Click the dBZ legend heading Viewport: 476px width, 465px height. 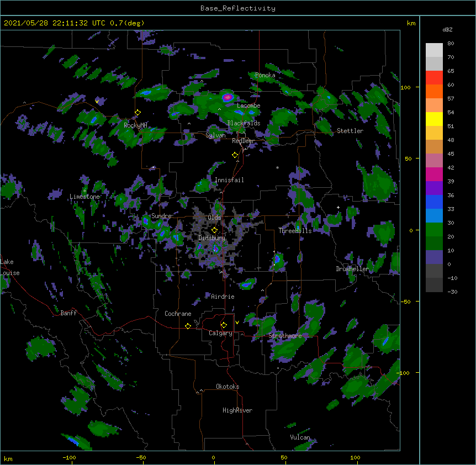(x=447, y=29)
